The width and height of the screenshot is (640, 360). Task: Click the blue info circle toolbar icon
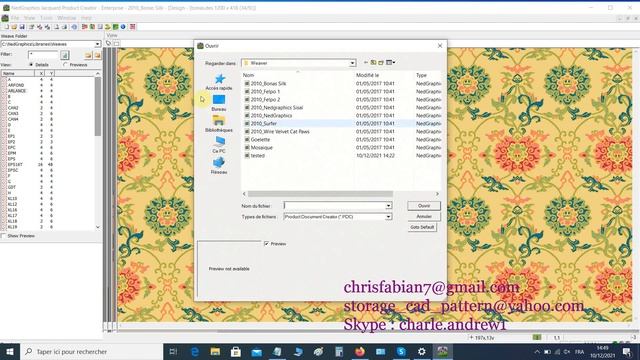123,27
